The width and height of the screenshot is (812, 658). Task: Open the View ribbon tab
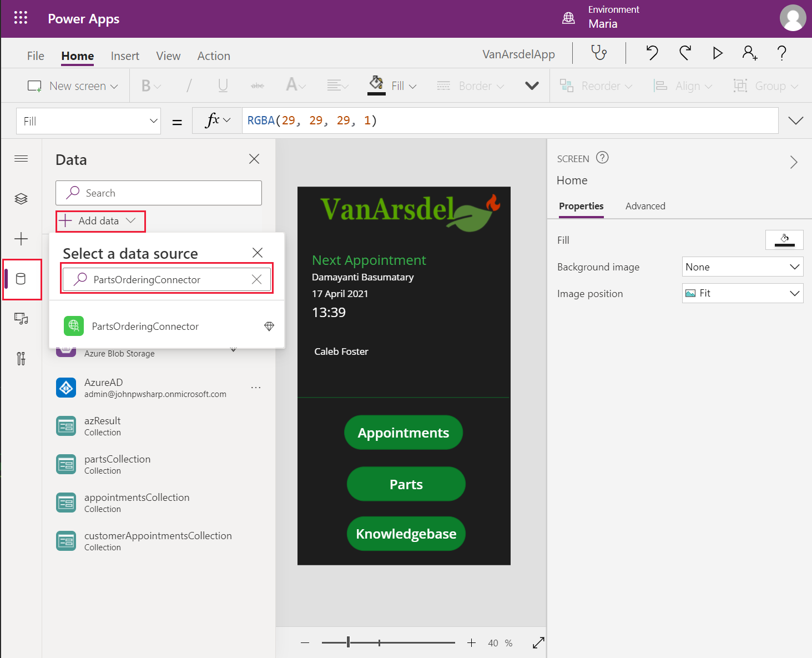[168, 56]
